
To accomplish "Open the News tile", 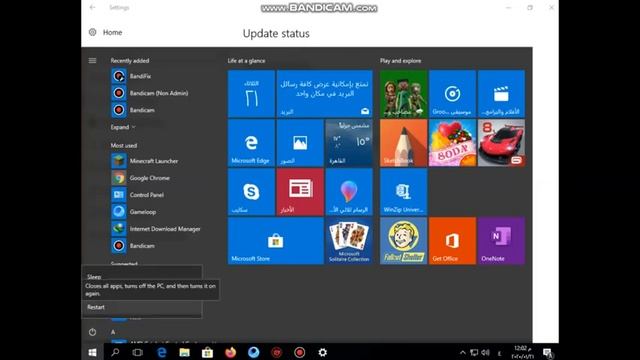I will [x=300, y=192].
